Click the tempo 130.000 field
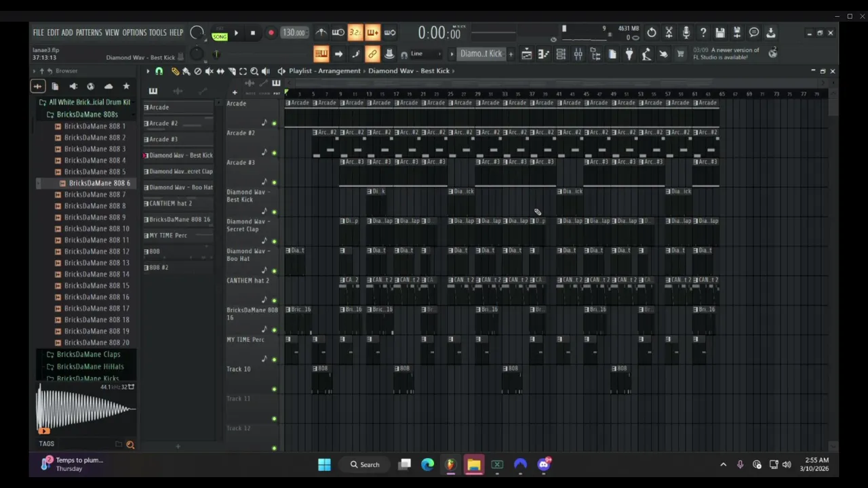Screen dimensions: 868x488 point(293,33)
